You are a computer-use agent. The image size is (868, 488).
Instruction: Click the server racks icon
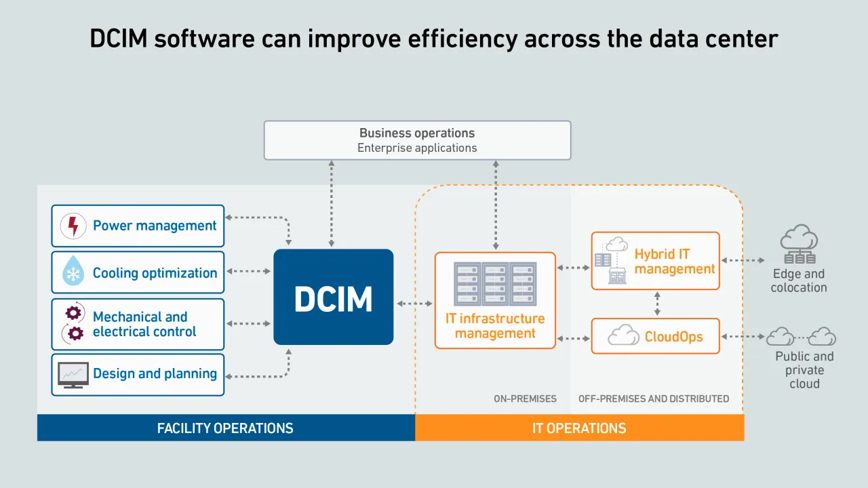pos(495,284)
